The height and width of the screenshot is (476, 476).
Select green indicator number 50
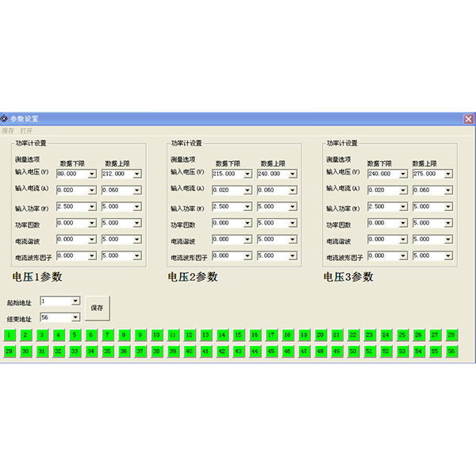[x=353, y=351]
